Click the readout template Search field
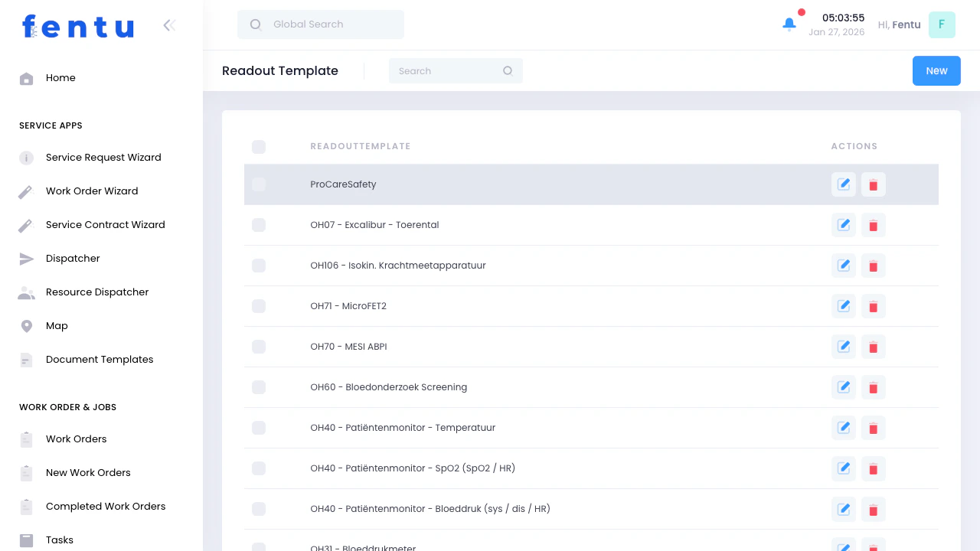980x551 pixels. [x=444, y=70]
